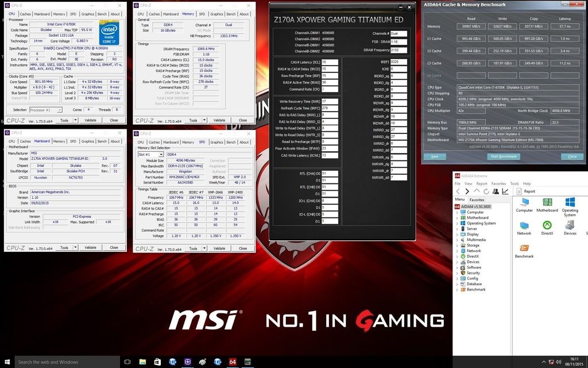Click Tools button in CPU-Z CPU window

[64, 120]
